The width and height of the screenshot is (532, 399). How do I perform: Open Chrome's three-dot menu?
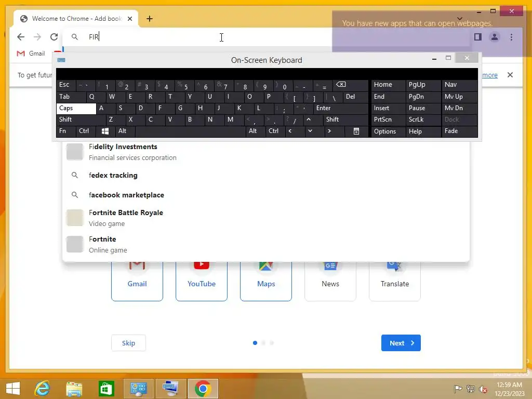tap(511, 37)
